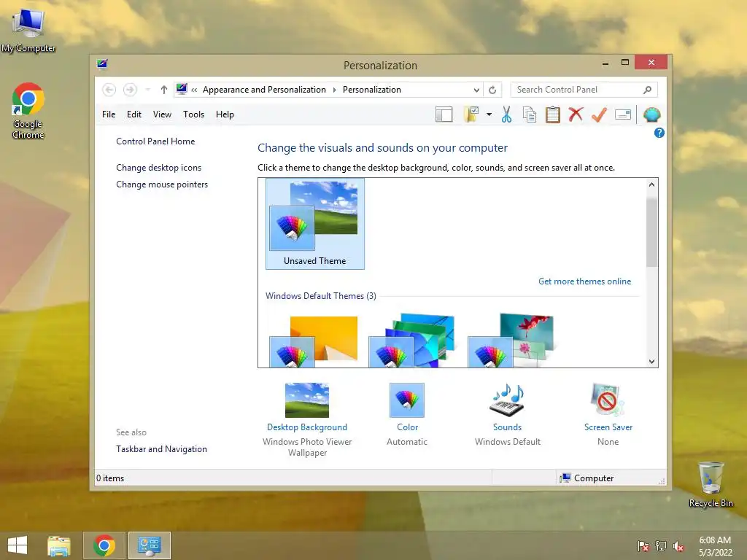747x560 pixels.
Task: Refresh the Personalization page
Action: tap(492, 90)
